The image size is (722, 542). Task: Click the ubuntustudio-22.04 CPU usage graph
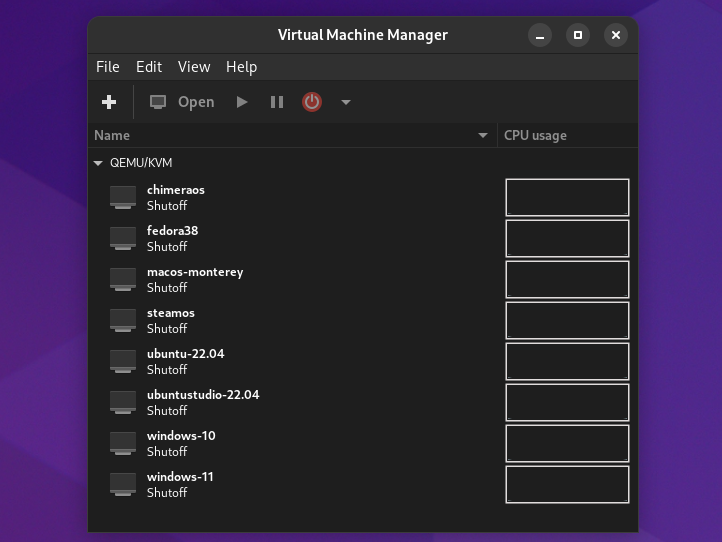[x=567, y=402]
